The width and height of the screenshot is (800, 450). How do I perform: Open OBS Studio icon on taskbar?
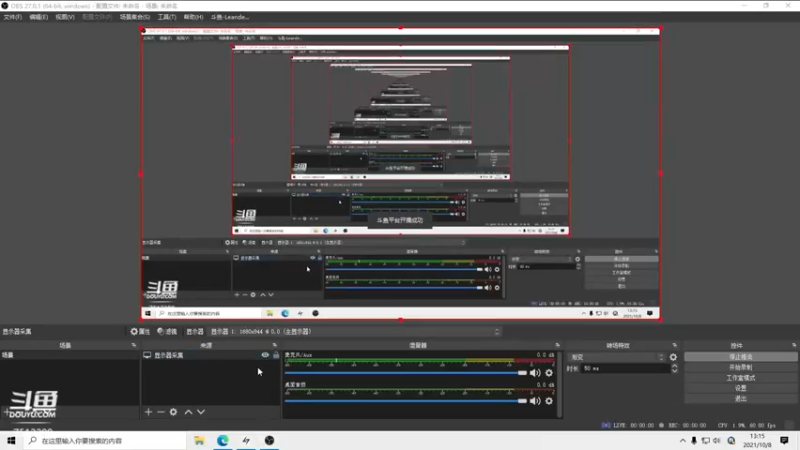tap(269, 440)
